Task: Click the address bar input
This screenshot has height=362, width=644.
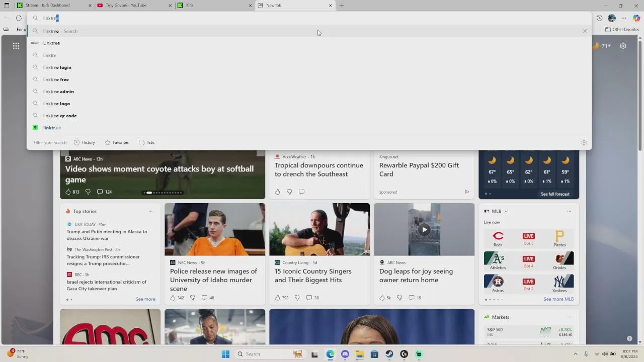Action: click(x=309, y=18)
